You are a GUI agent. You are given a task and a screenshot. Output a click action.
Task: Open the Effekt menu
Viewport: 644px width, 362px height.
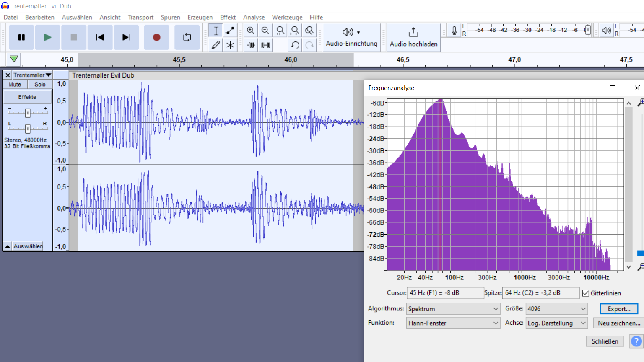click(x=228, y=17)
